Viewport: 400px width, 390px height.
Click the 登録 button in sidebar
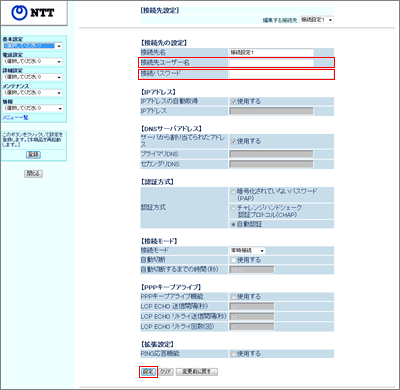(x=33, y=154)
